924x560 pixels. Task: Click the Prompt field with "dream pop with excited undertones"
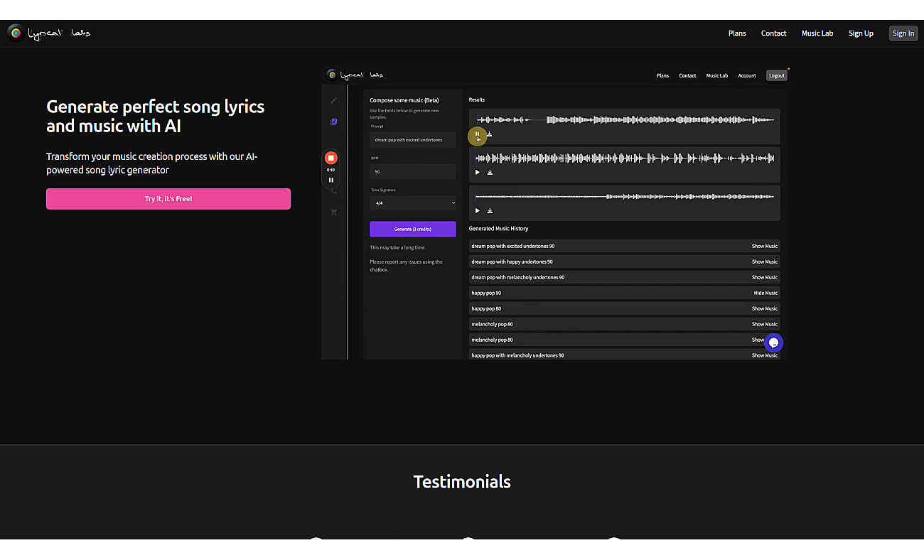pos(413,140)
